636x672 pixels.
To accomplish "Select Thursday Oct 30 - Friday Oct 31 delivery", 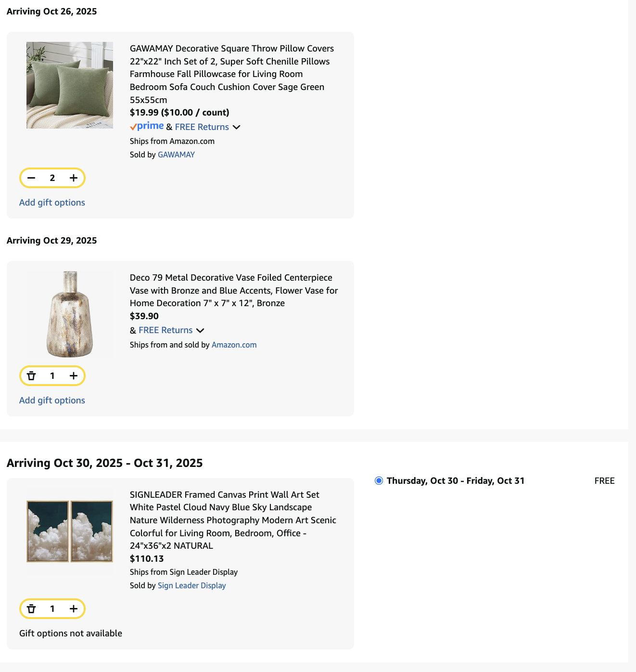I will click(379, 480).
